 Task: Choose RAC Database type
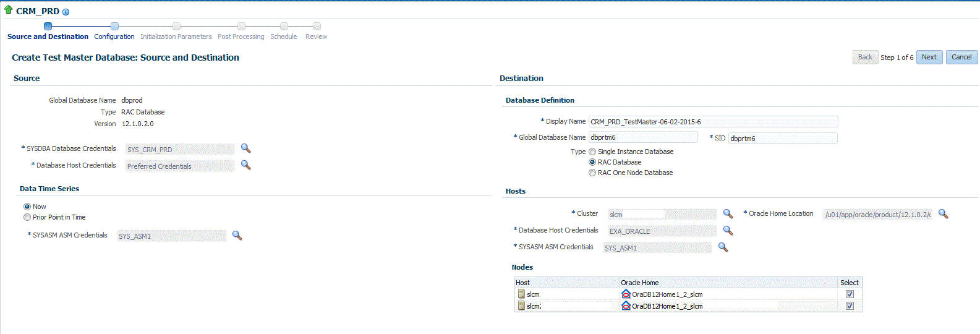(x=592, y=162)
